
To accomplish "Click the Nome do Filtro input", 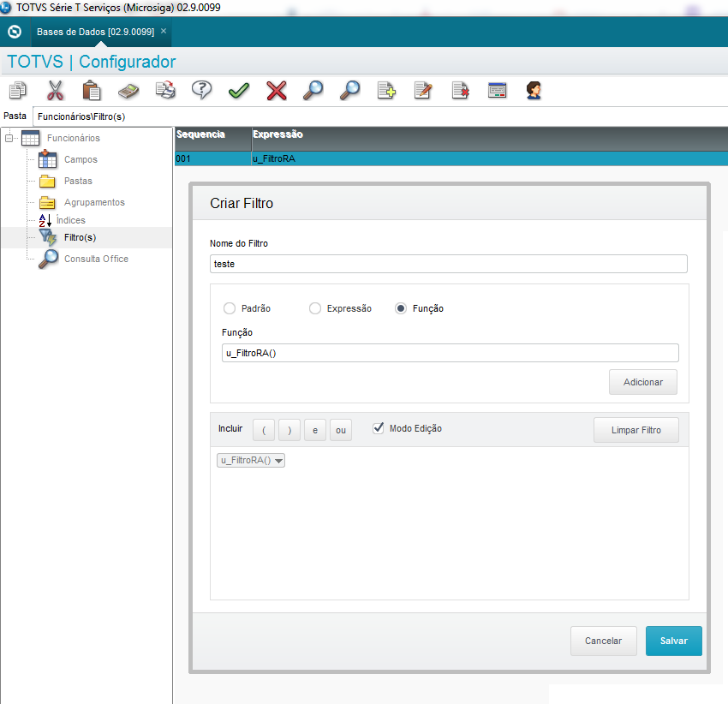I will click(x=449, y=264).
